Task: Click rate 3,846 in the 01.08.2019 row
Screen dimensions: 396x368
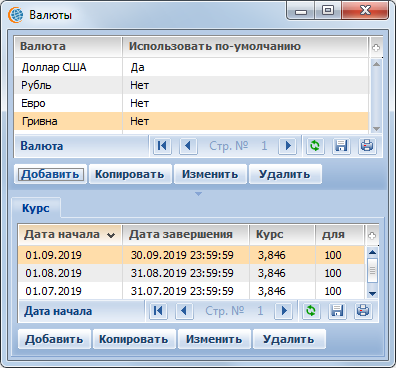Action: click(282, 273)
